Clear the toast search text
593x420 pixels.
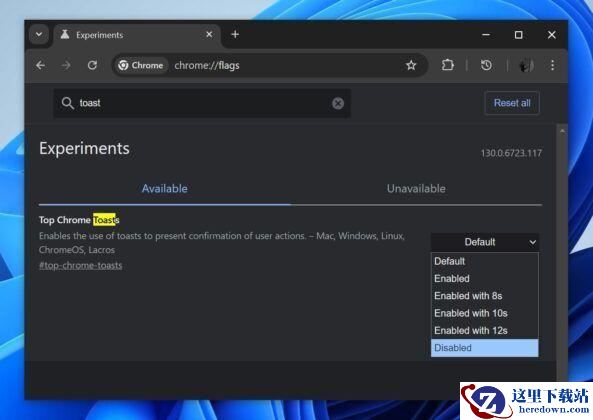pos(338,103)
